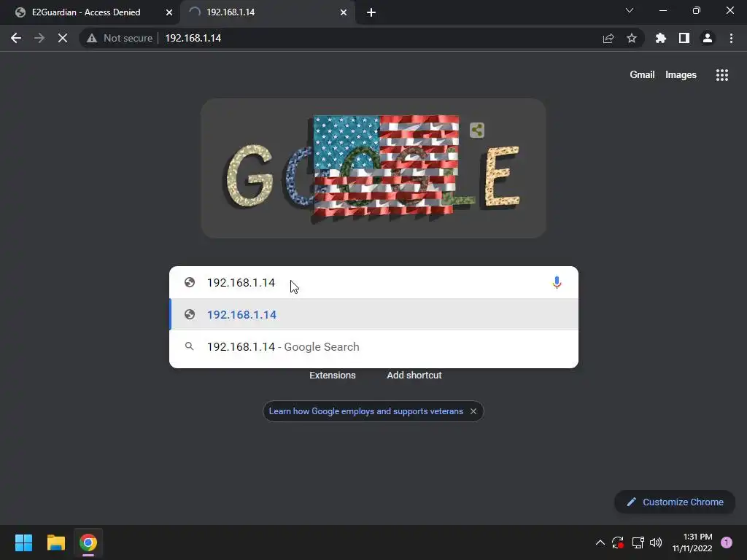Go back to the previous page
This screenshot has height=560, width=747.
(16, 38)
